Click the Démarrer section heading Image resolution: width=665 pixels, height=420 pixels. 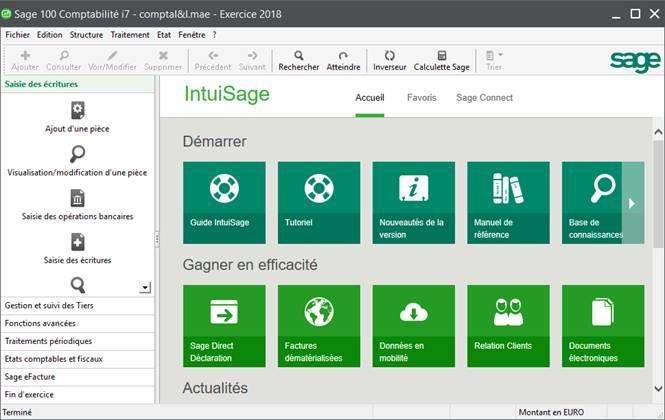[x=215, y=142]
